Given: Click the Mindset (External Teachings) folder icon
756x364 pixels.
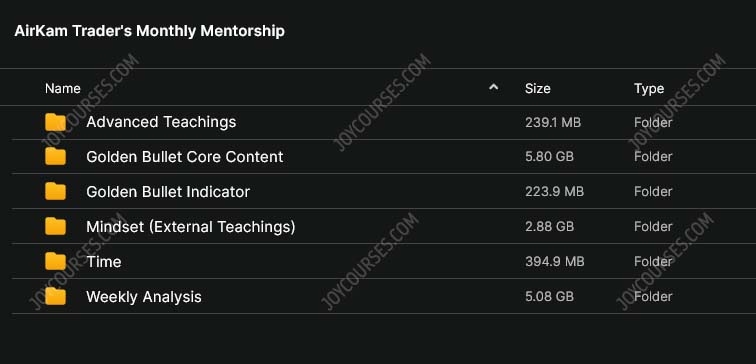Looking at the screenshot, I should click(x=55, y=226).
